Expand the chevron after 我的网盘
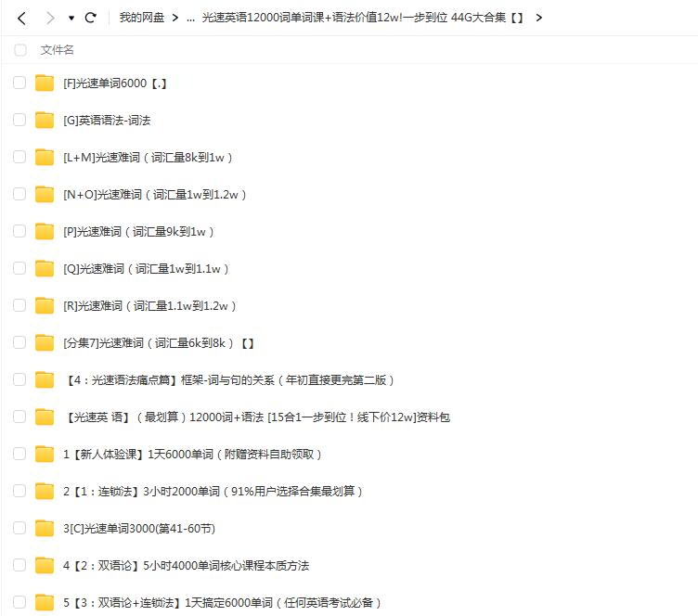This screenshot has height=616, width=698. click(x=175, y=18)
